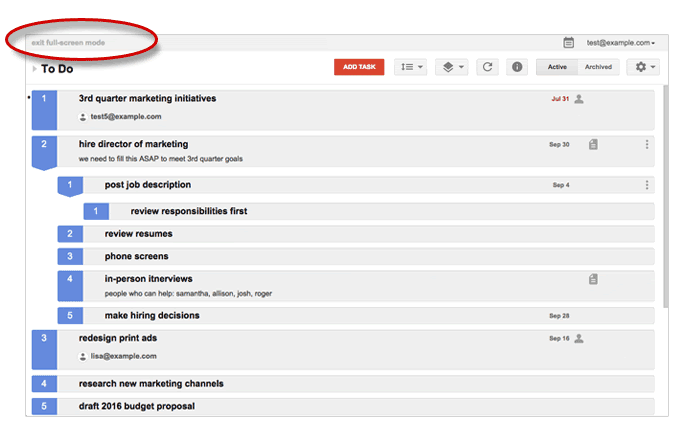This screenshot has width=674, height=448.
Task: Open the calendar icon in the header
Action: (x=568, y=43)
